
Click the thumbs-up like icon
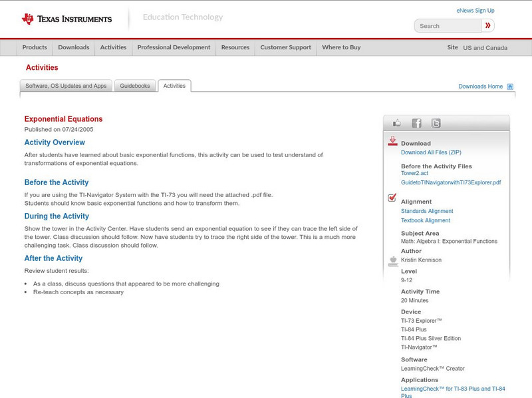coord(396,123)
